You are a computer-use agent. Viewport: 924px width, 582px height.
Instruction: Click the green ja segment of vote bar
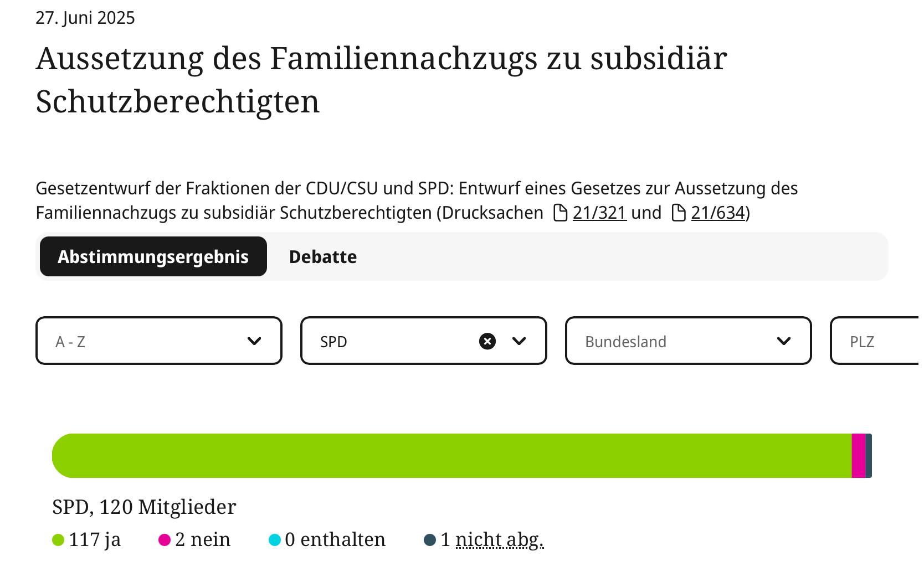pos(451,456)
